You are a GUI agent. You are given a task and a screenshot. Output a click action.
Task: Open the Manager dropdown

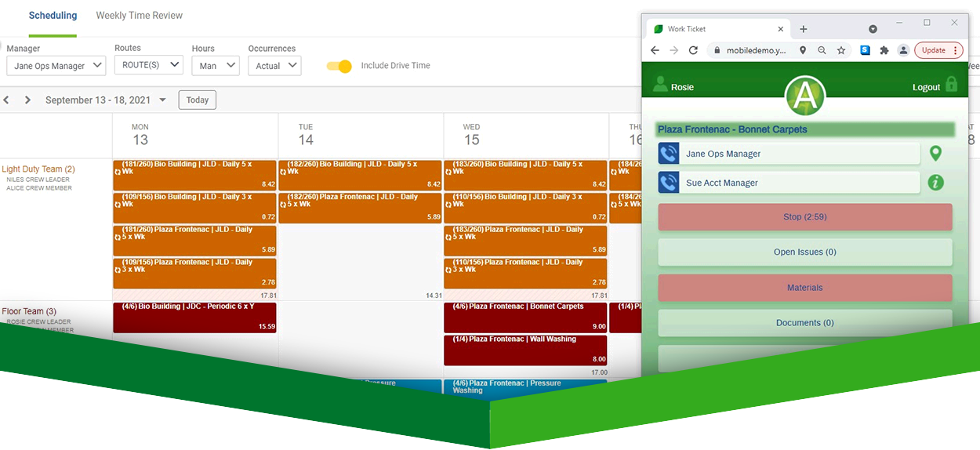pyautogui.click(x=56, y=66)
